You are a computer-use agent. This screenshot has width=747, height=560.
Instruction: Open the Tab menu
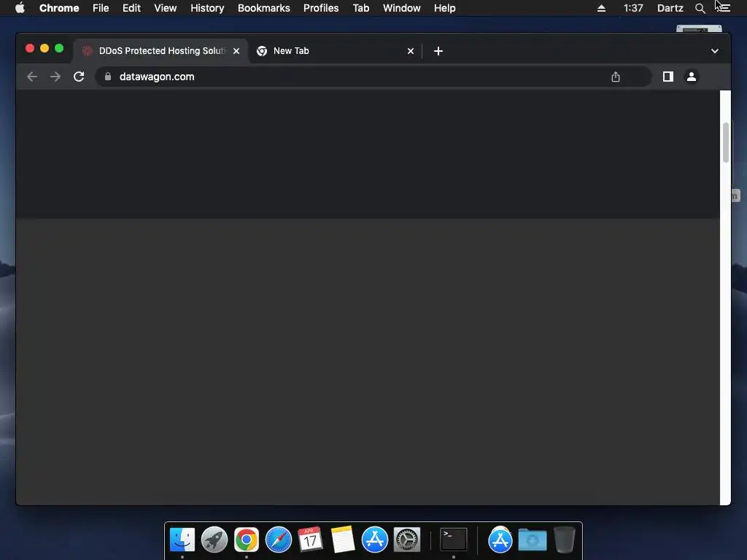tap(361, 8)
